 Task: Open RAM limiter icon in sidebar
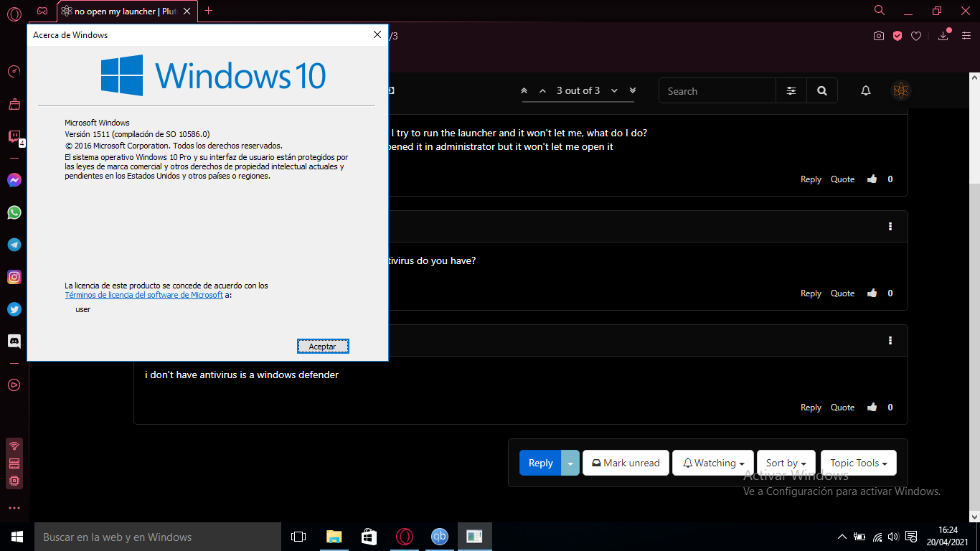14,463
